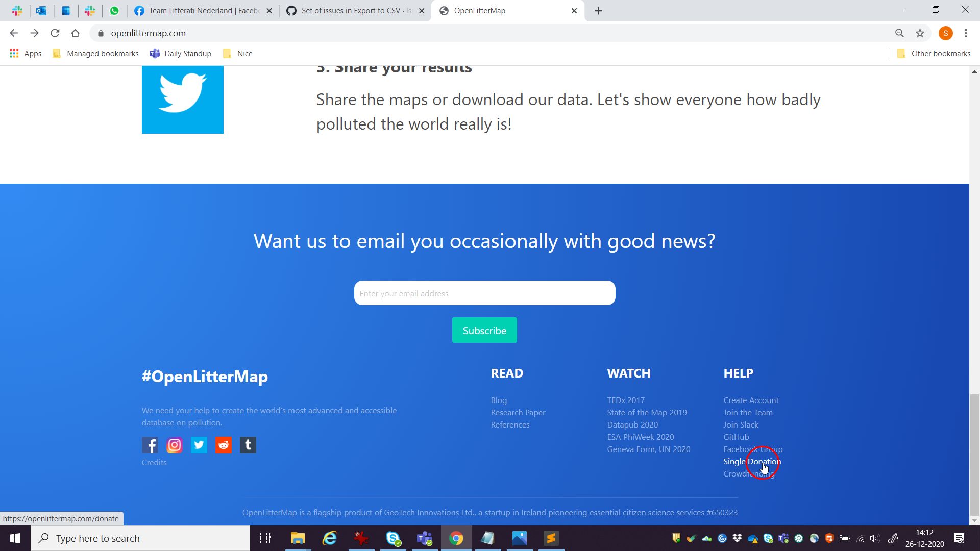Open the Tumblr footer icon
Viewport: 980px width, 551px height.
point(248,444)
